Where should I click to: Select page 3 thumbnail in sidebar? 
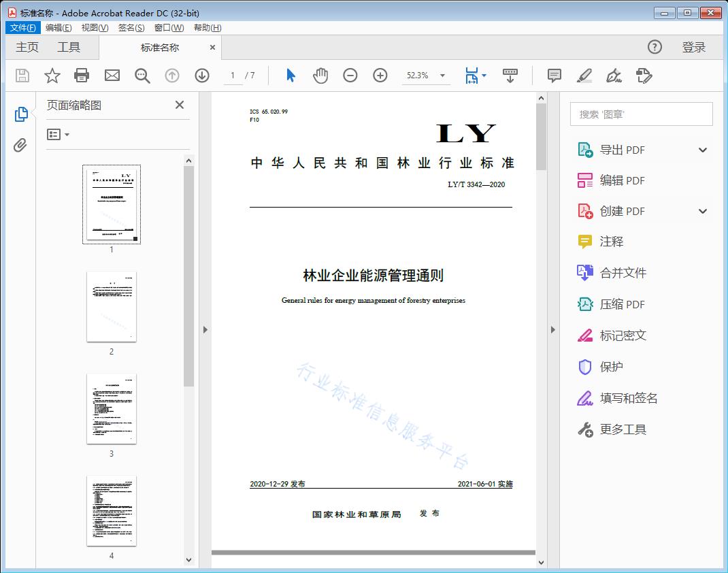point(111,408)
